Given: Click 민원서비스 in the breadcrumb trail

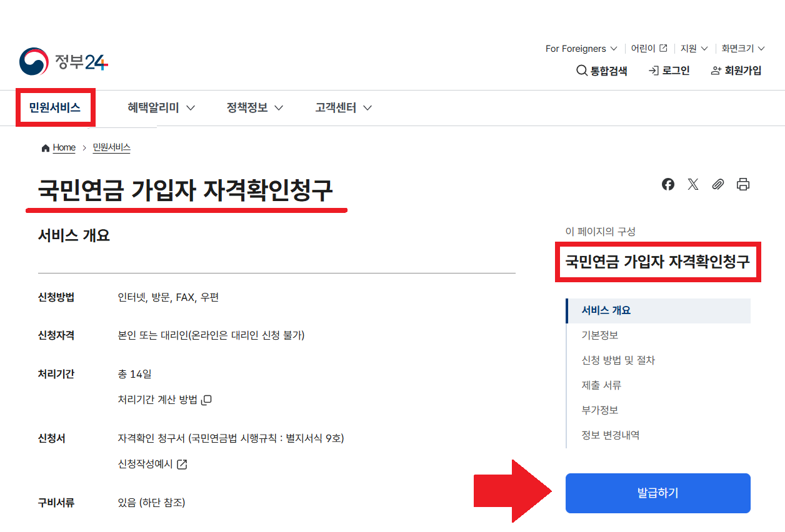Looking at the screenshot, I should [111, 147].
